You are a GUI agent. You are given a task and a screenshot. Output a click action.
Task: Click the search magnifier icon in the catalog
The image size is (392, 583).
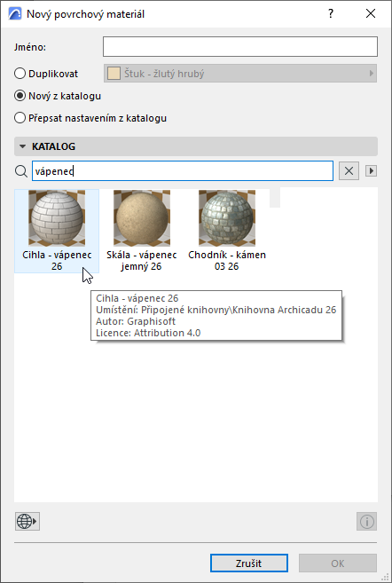(21, 171)
